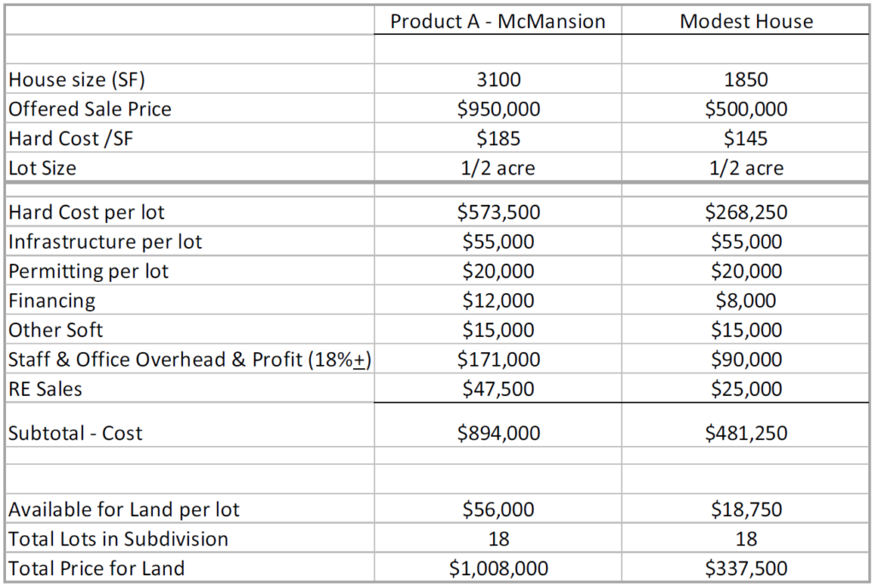875x588 pixels.
Task: Select the RE Sales $47,500 cell
Action: pos(497,390)
